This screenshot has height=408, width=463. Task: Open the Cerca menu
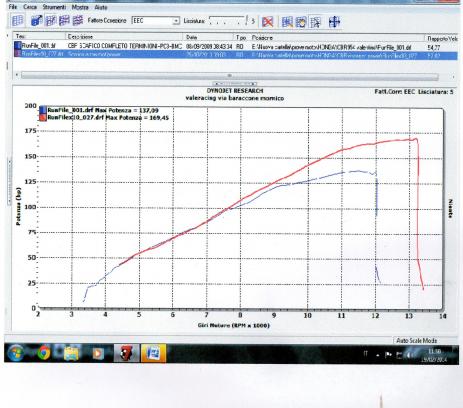tap(30, 7)
